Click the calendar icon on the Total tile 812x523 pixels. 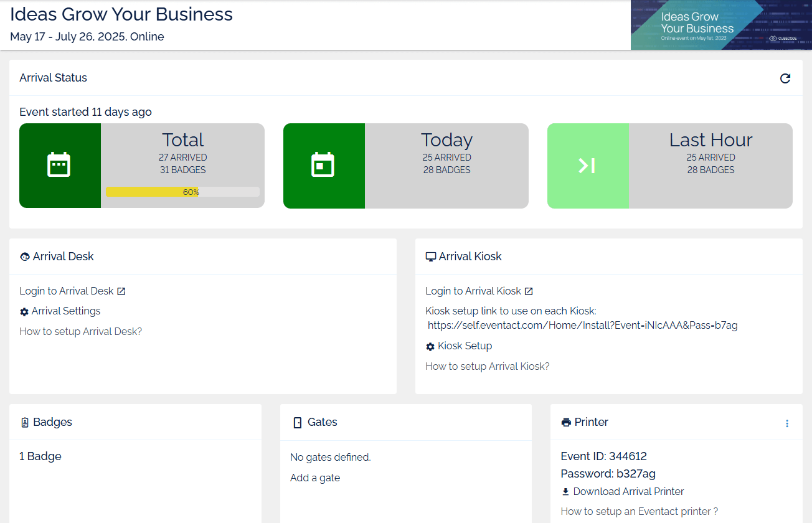coord(59,165)
